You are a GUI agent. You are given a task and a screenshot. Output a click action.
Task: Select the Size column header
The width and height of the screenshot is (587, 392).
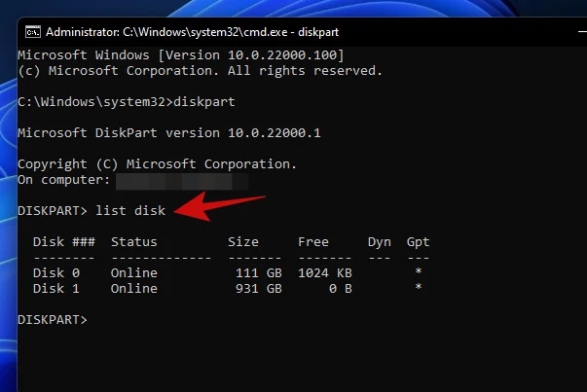pyautogui.click(x=243, y=242)
